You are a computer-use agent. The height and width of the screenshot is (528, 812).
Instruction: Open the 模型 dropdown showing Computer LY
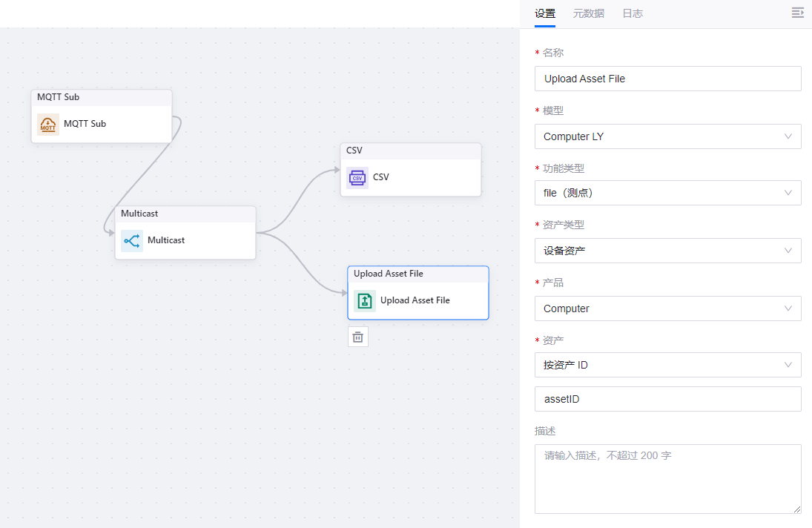[667, 136]
